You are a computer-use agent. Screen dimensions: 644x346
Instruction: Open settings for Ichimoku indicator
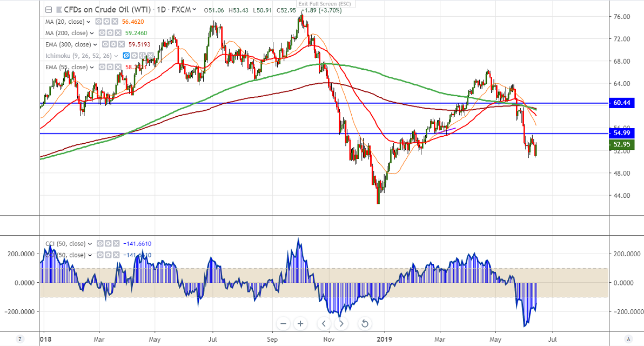point(134,56)
